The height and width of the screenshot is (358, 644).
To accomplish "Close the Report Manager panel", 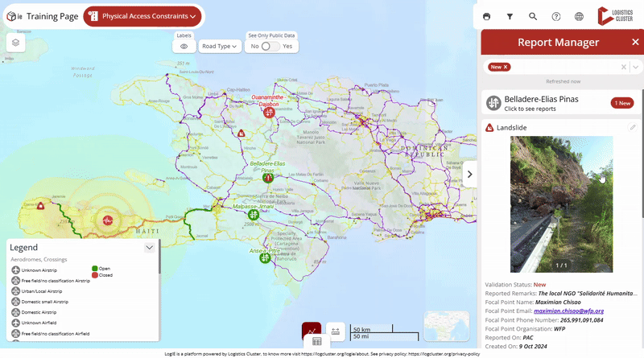I will coord(635,42).
